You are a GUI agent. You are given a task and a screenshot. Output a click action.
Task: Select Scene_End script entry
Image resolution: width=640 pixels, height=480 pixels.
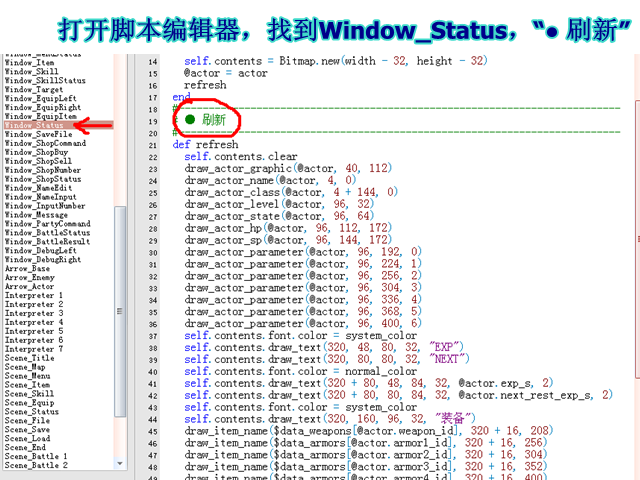(25, 448)
